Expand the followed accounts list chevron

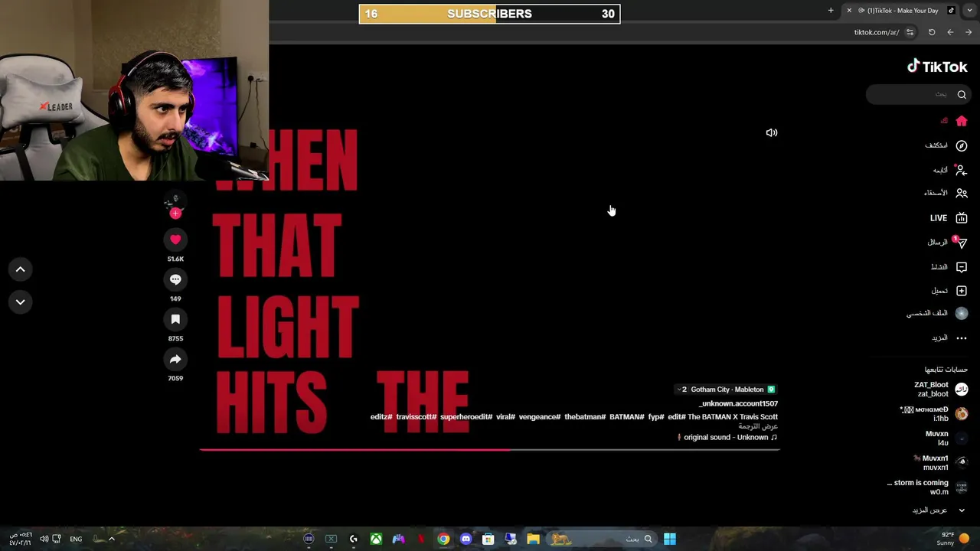click(962, 510)
